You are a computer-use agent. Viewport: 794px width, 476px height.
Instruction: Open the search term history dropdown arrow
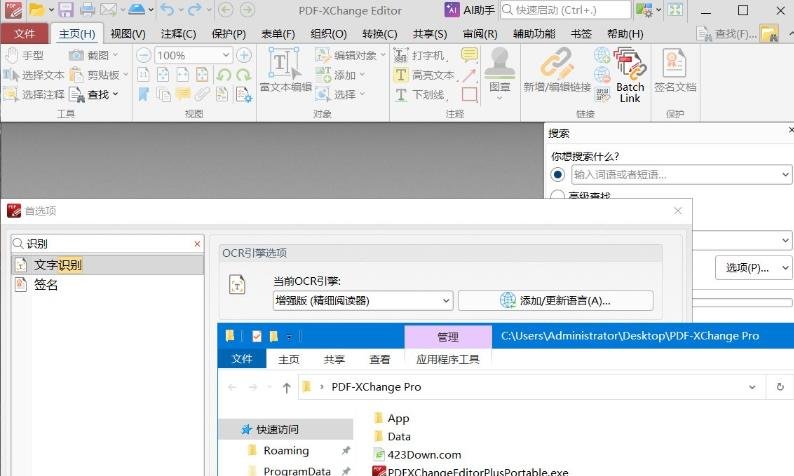click(x=785, y=175)
